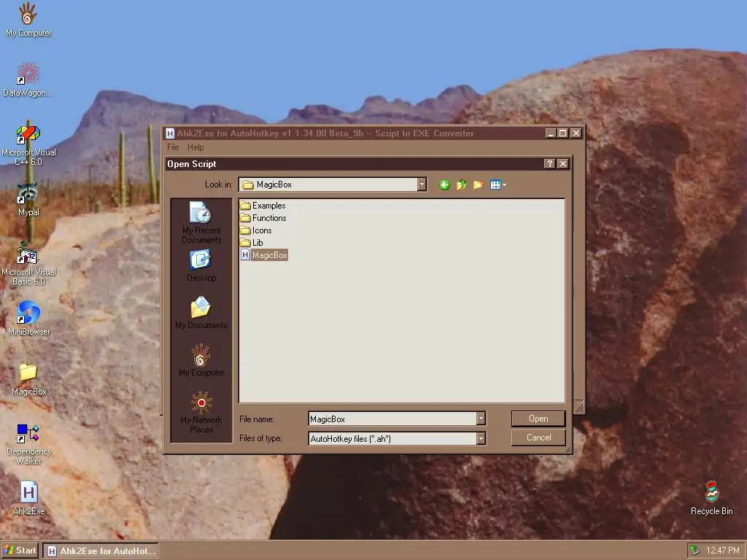Screen dimensions: 747x560
Task: Create a new folder icon
Action: coord(479,184)
